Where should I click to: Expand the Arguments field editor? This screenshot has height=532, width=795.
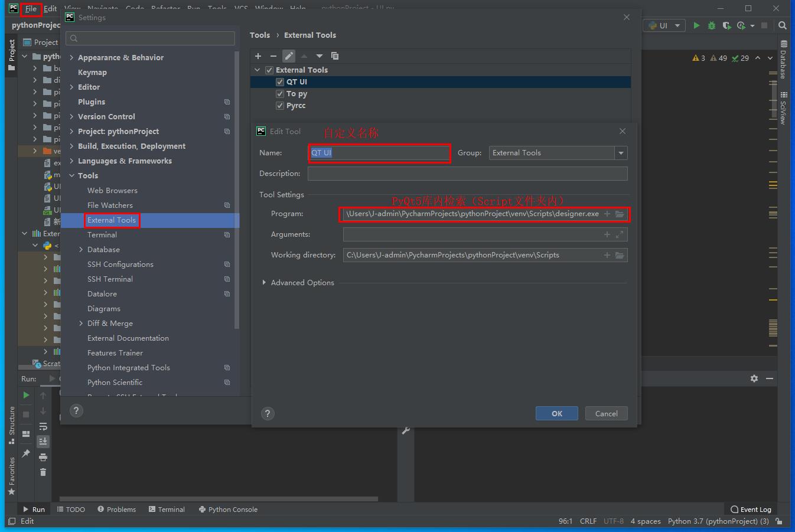click(620, 234)
